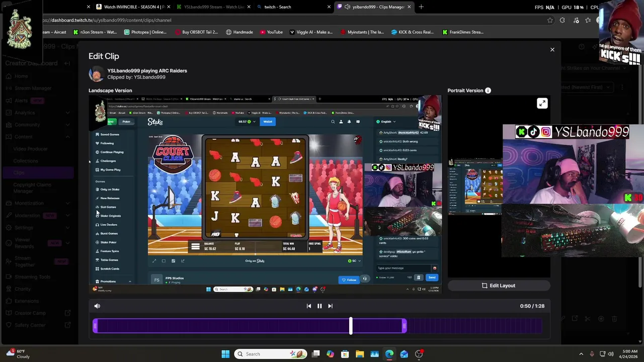Click the taskbar Search box
Image resolution: width=644 pixels, height=362 pixels.
pyautogui.click(x=272, y=354)
